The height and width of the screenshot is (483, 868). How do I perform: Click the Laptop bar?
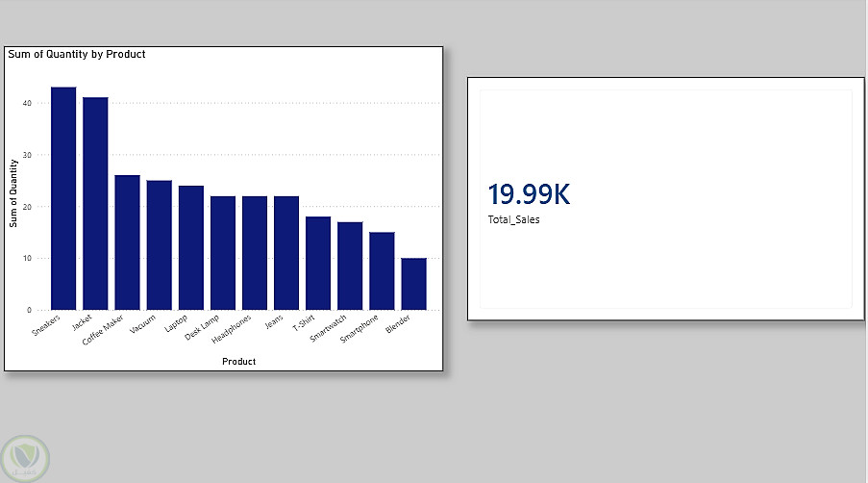(191, 247)
